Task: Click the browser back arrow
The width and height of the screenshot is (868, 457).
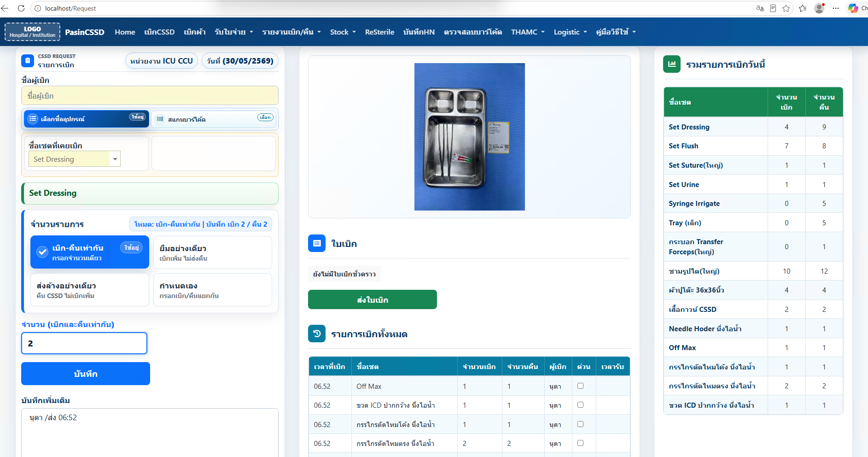Action: pyautogui.click(x=5, y=8)
